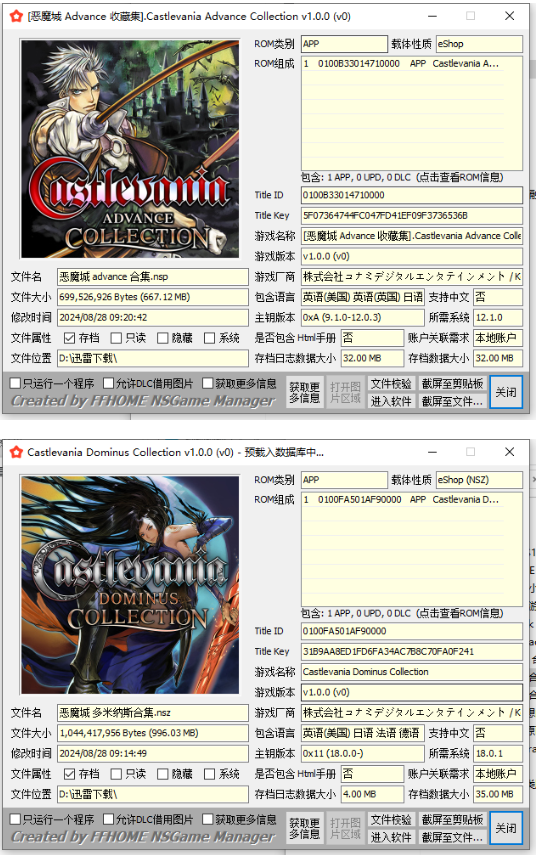Click required system field 18.0.1

(498, 754)
